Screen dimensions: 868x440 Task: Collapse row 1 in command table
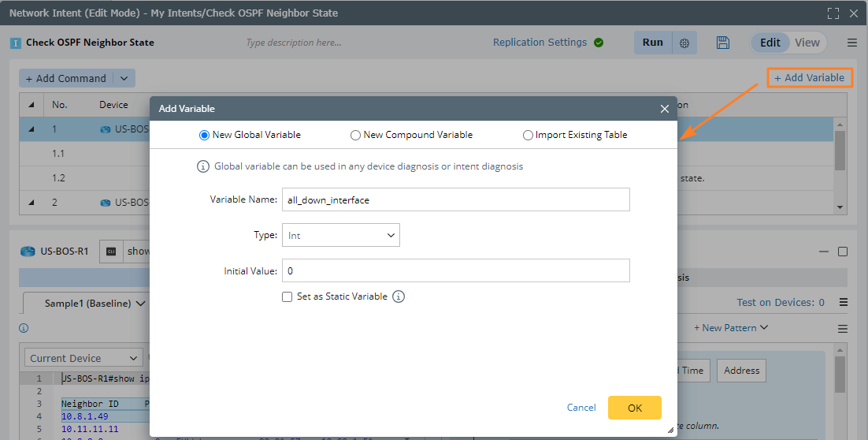[31, 129]
